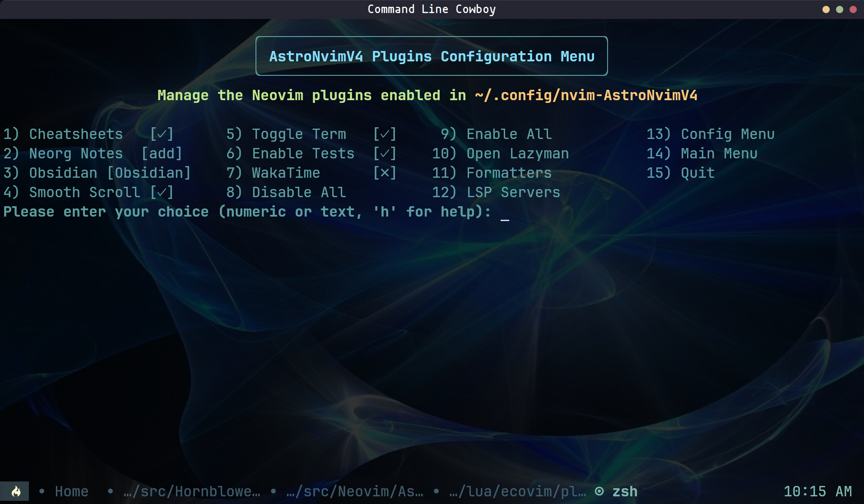Switch to the Home tab
This screenshot has height=504, width=864.
click(71, 491)
